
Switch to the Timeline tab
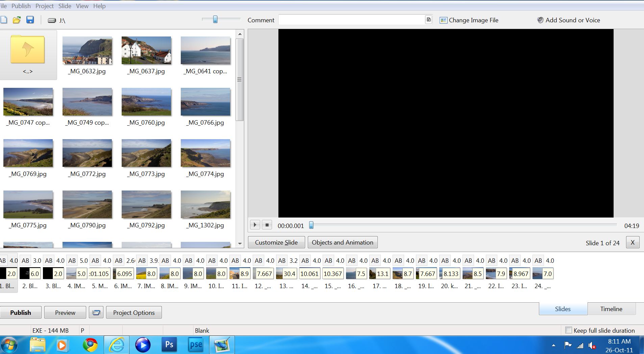point(611,309)
